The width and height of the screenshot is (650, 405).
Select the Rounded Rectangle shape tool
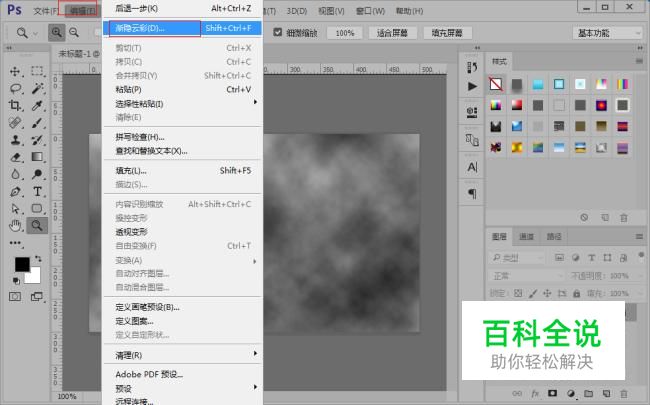[x=37, y=209]
